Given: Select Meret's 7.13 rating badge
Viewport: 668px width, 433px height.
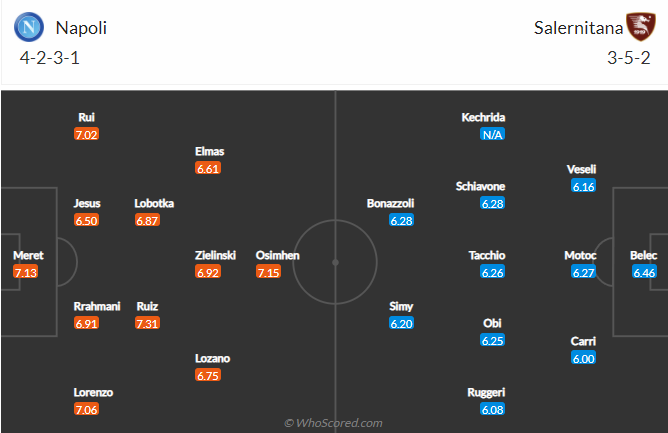Looking at the screenshot, I should [26, 272].
